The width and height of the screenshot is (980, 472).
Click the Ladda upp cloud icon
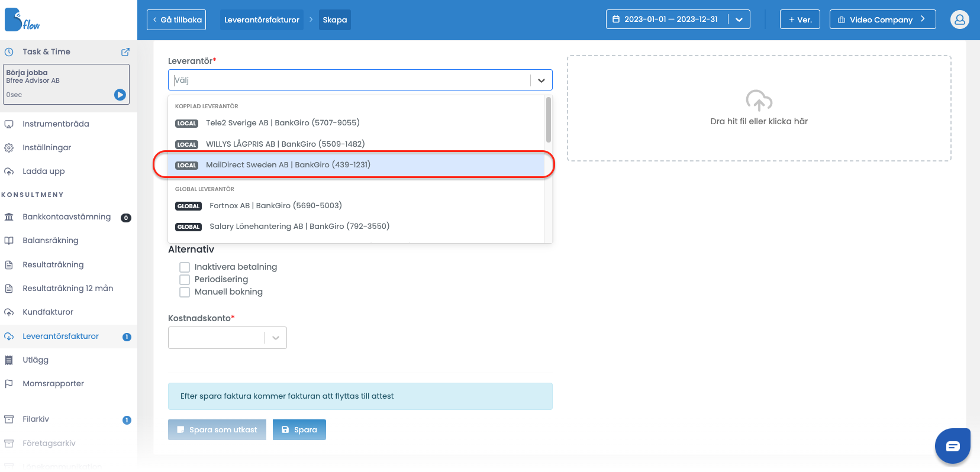(9, 172)
